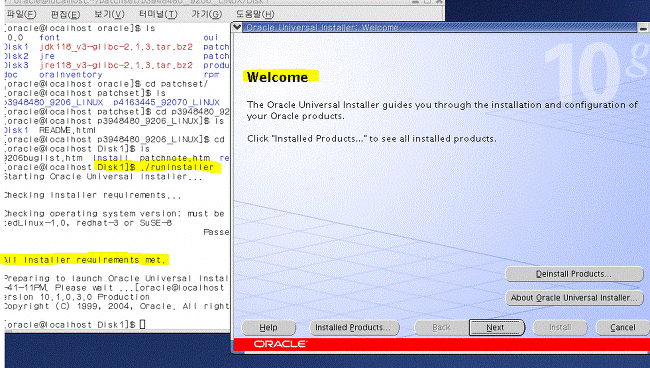Click p4163445_92070_LINUX directory name
The height and width of the screenshot is (368, 650).
[x=167, y=102]
